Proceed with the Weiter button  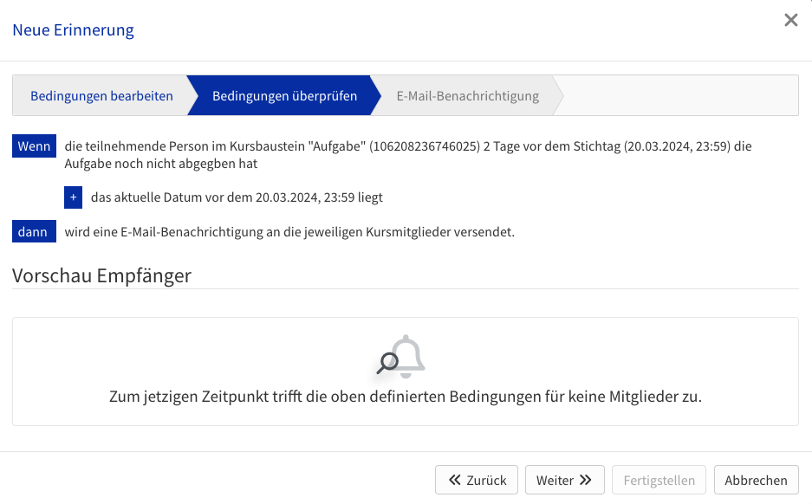(x=564, y=481)
